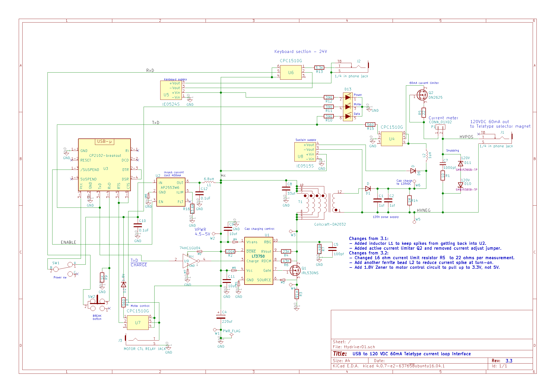The height and width of the screenshot is (392, 555).
Task: Select the ENABLE net label
Action: (68, 242)
